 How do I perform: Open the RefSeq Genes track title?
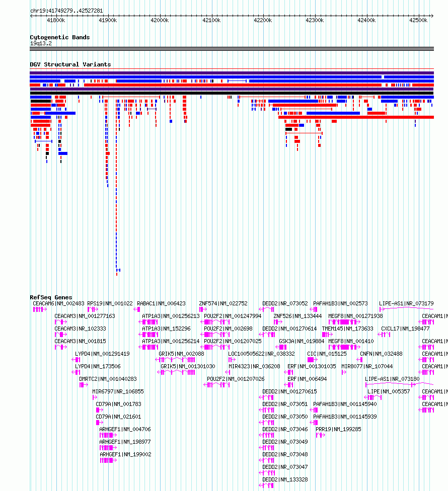coord(51,297)
